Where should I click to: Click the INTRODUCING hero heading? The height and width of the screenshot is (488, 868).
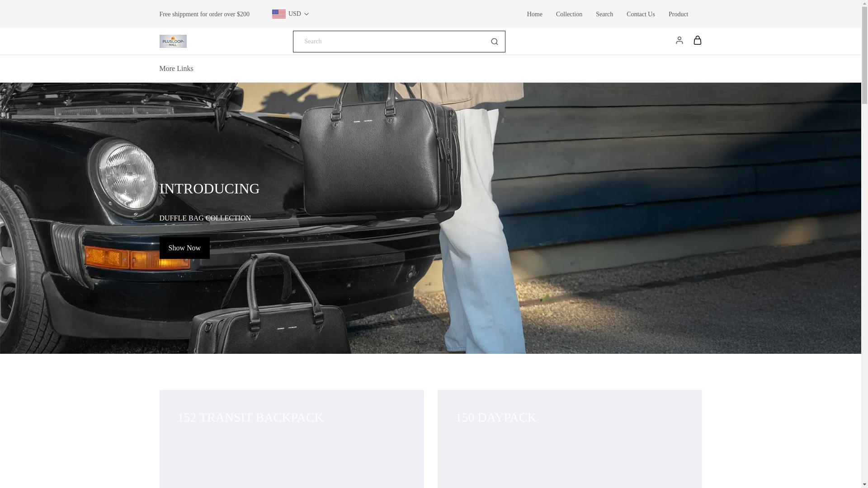[x=209, y=188]
